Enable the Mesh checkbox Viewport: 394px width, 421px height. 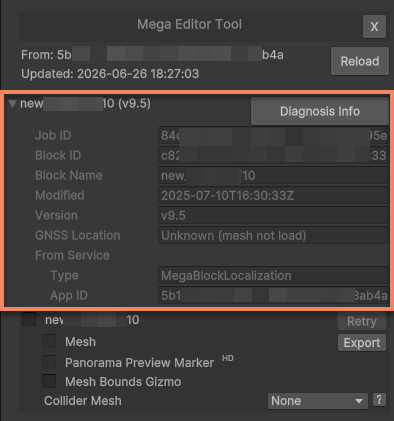[x=49, y=341]
